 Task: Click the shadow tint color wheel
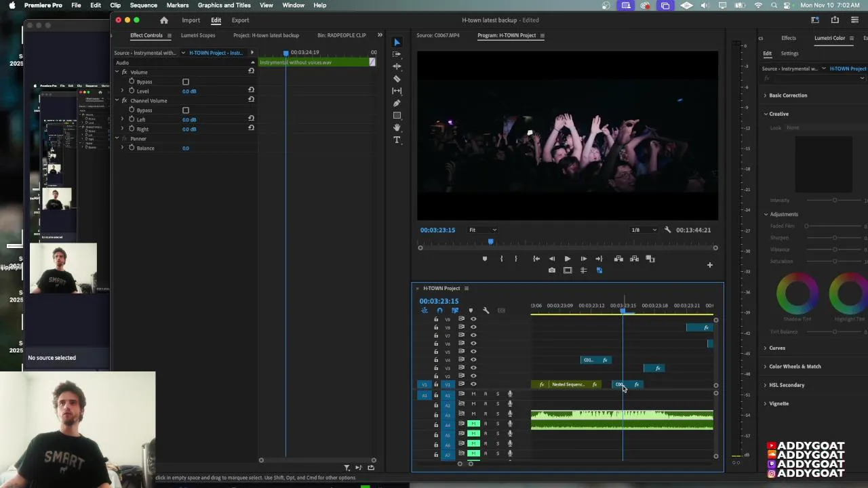[x=797, y=293]
